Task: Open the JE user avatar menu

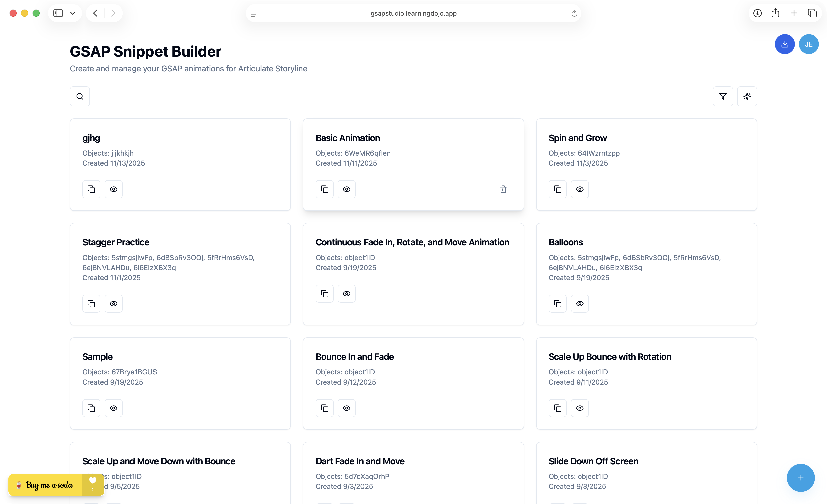Action: pos(809,44)
